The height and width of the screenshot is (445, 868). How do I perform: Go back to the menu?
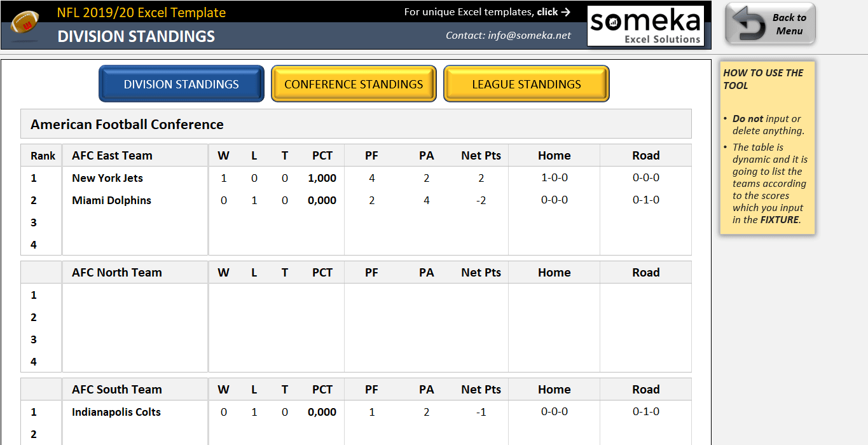770,24
